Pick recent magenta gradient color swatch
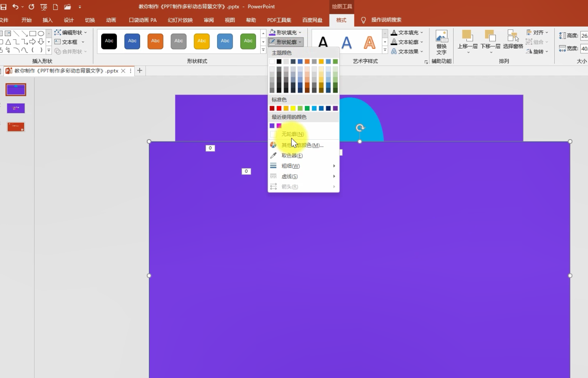 click(279, 126)
